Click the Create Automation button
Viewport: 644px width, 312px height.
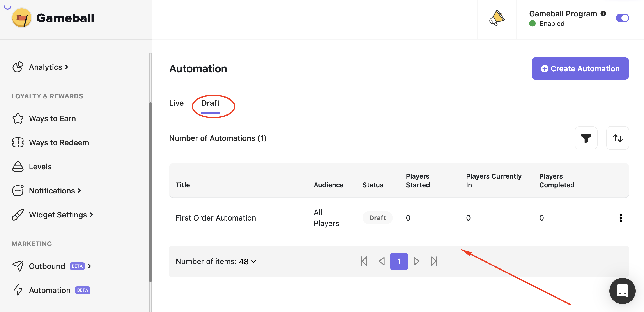coord(580,68)
